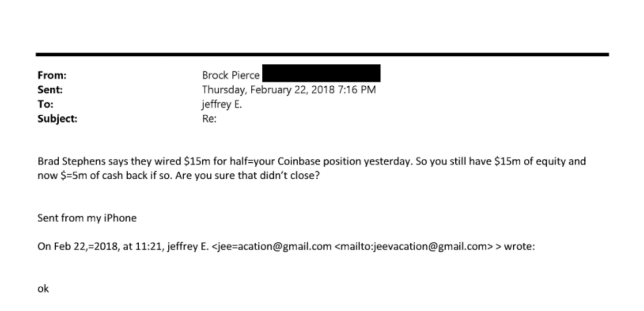Click the Sent from my iPhone signature
Viewport: 644px width, 311px height.
(x=87, y=218)
